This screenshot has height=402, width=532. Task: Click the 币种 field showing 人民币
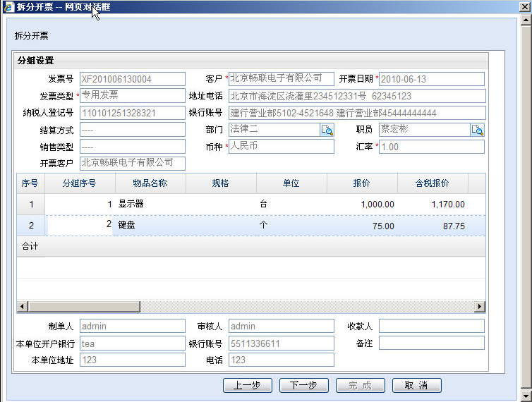(281, 147)
